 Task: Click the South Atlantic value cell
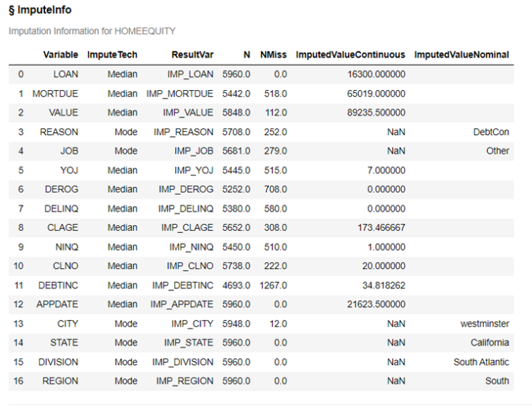481,362
